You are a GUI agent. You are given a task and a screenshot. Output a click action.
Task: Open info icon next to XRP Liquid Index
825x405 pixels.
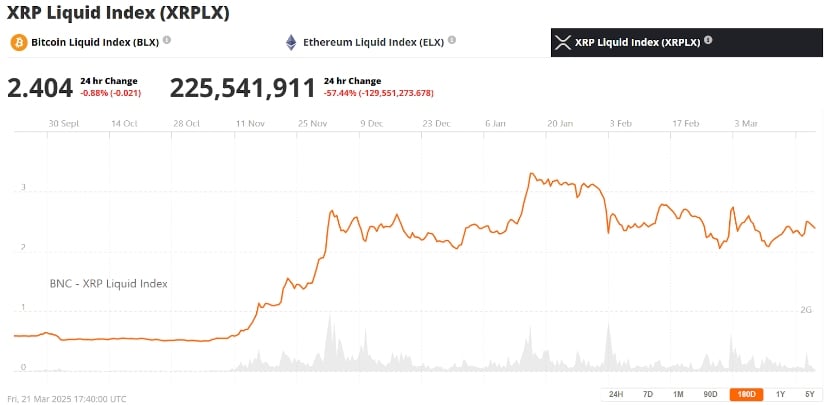pyautogui.click(x=708, y=41)
